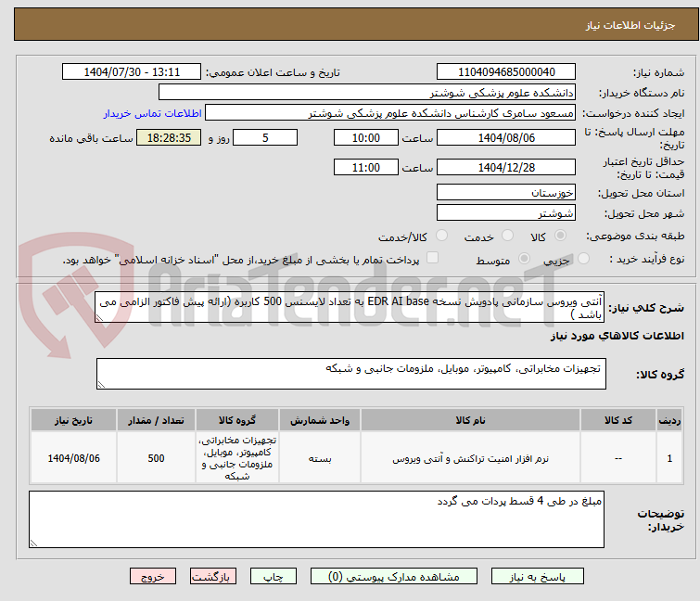700x601 pixels.
Task: Click the تاریخ نیاز column header
Action: click(x=73, y=420)
